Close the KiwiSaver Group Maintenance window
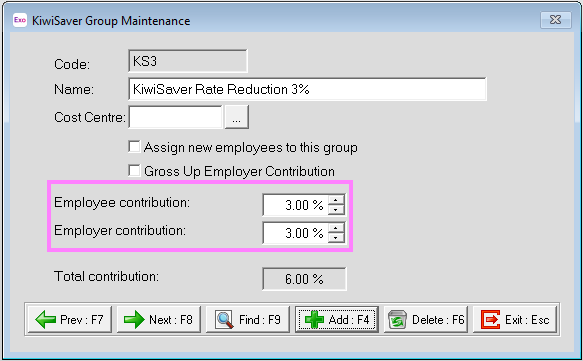This screenshot has width=583, height=361. 555,20
